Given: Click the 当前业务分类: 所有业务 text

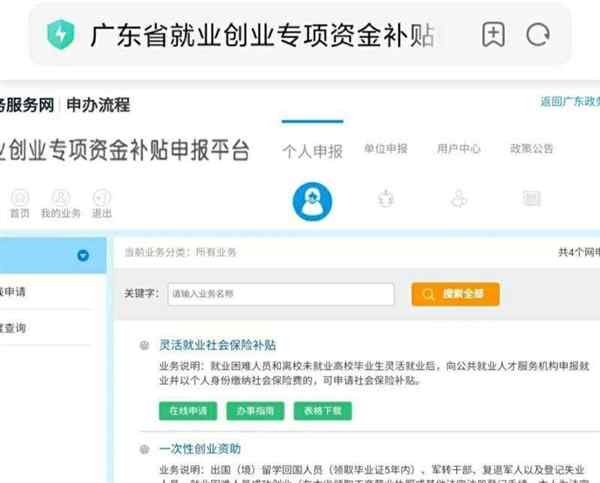Looking at the screenshot, I should 180,252.
